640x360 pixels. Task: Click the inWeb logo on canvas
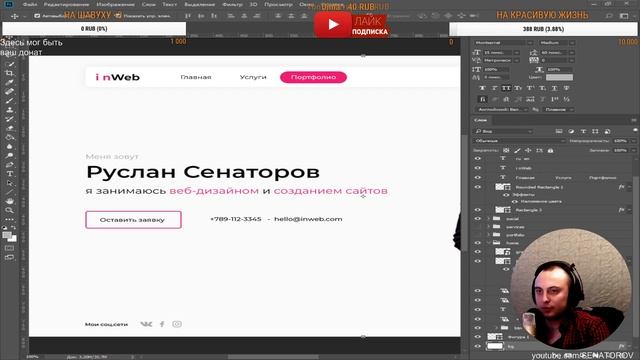point(118,77)
